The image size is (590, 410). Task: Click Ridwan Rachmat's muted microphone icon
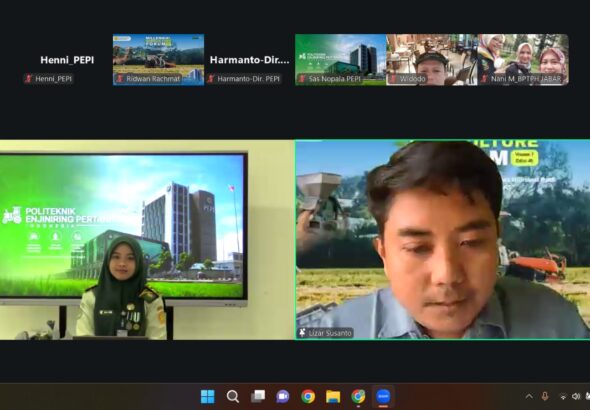(x=120, y=79)
